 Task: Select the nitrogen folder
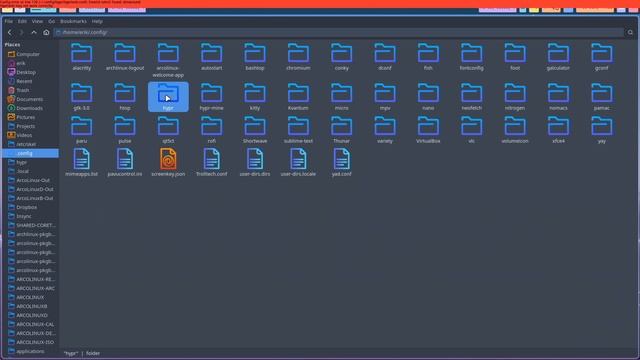515,97
